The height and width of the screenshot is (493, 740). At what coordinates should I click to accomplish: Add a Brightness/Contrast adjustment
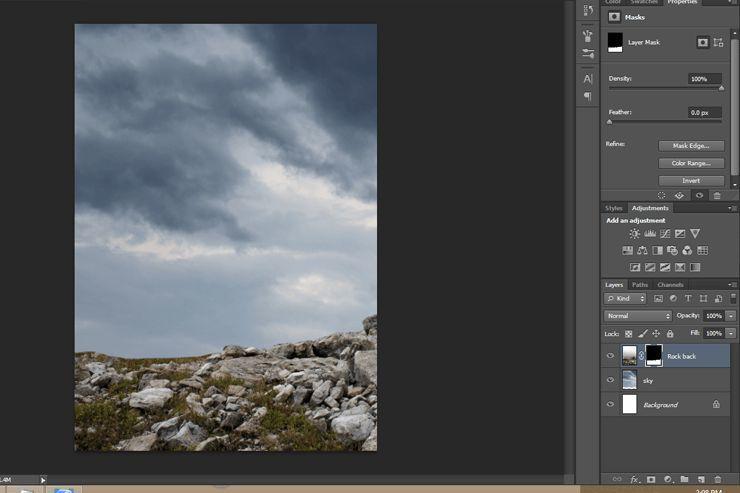click(634, 233)
